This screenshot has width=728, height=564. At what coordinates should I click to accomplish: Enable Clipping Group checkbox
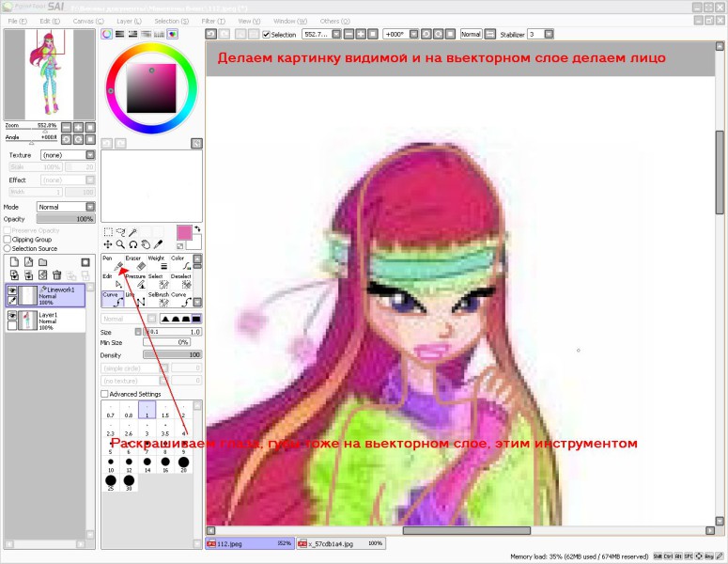(7, 240)
